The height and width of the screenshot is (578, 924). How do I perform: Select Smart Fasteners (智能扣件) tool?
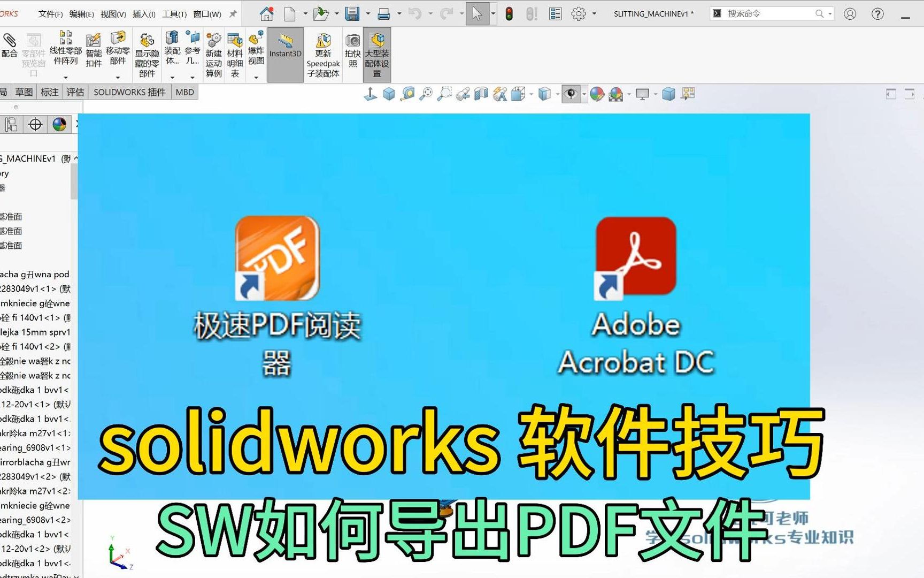(94, 50)
